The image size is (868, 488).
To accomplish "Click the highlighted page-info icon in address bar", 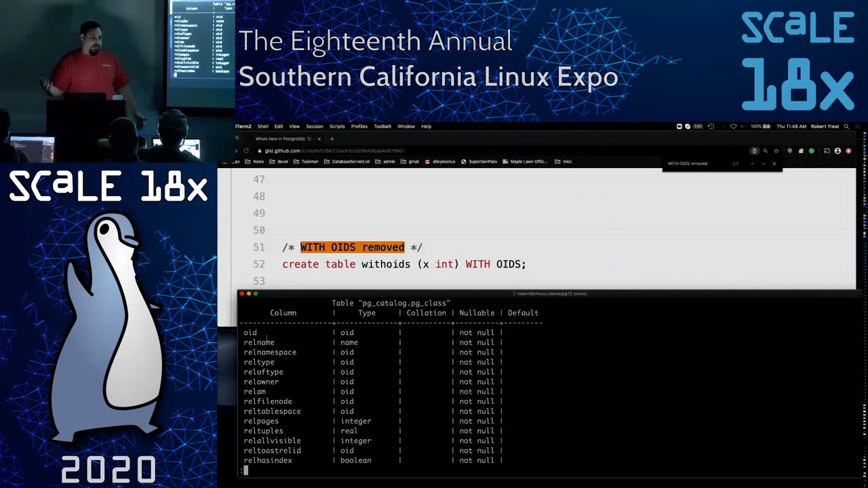I will pos(754,150).
